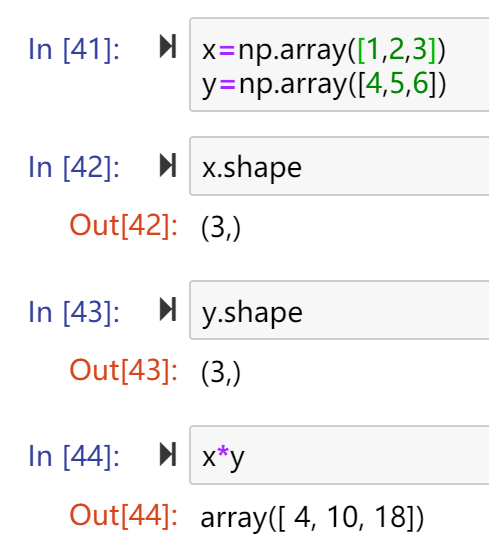Click the (3,) output of cell 42
This screenshot has height=545, width=489.
(x=221, y=228)
